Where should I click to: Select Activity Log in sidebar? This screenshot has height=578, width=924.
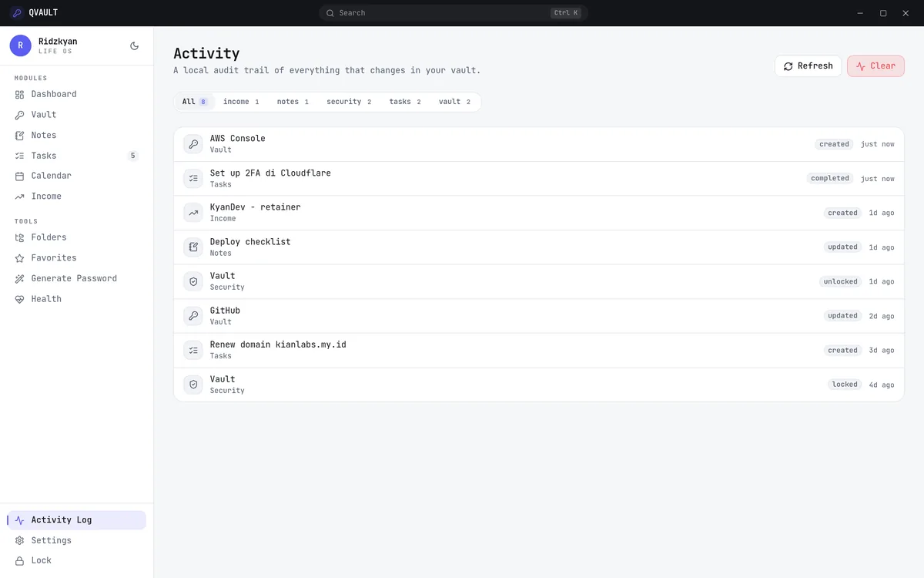pos(77,520)
